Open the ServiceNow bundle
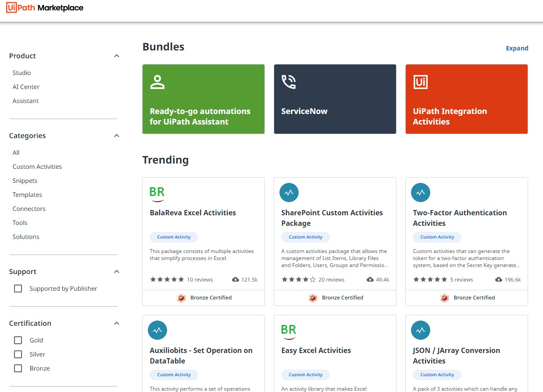The width and height of the screenshot is (543, 392). pyautogui.click(x=335, y=99)
